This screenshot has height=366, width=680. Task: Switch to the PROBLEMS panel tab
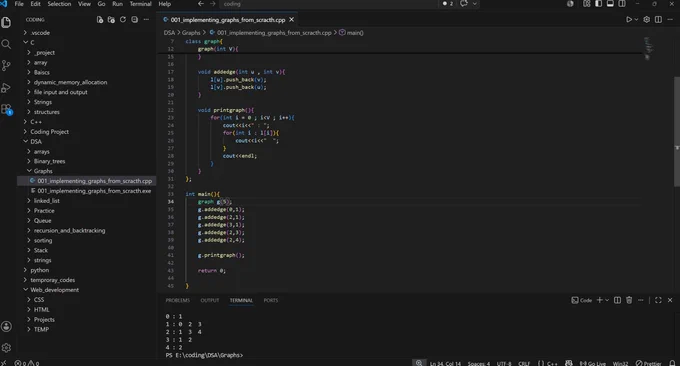[x=177, y=300]
